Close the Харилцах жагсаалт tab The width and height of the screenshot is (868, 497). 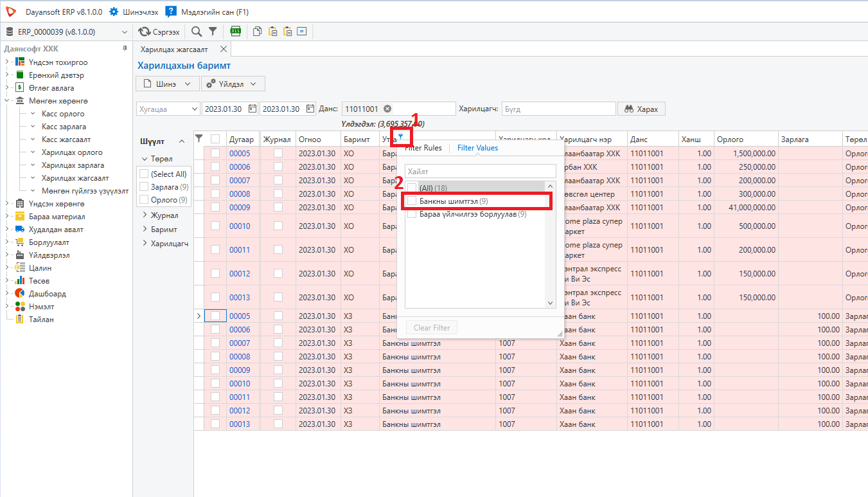[223, 49]
